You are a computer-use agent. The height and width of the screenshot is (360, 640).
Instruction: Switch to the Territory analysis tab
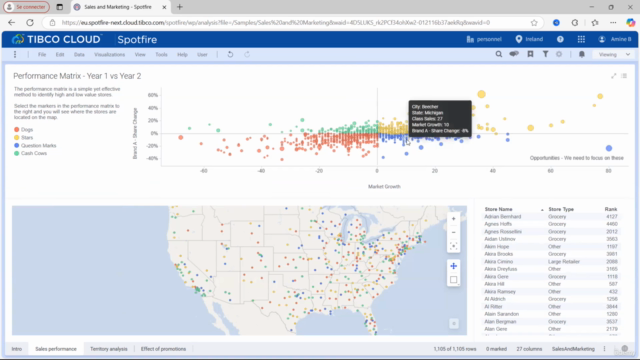point(109,349)
